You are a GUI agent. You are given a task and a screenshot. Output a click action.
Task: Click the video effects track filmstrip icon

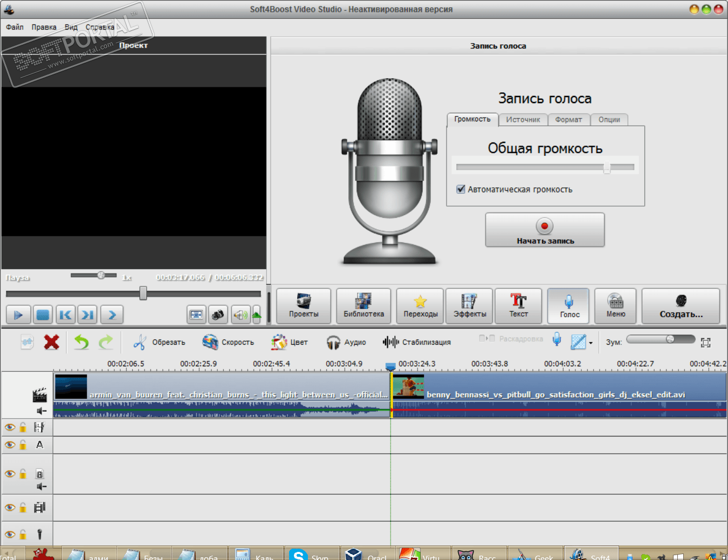click(x=39, y=427)
